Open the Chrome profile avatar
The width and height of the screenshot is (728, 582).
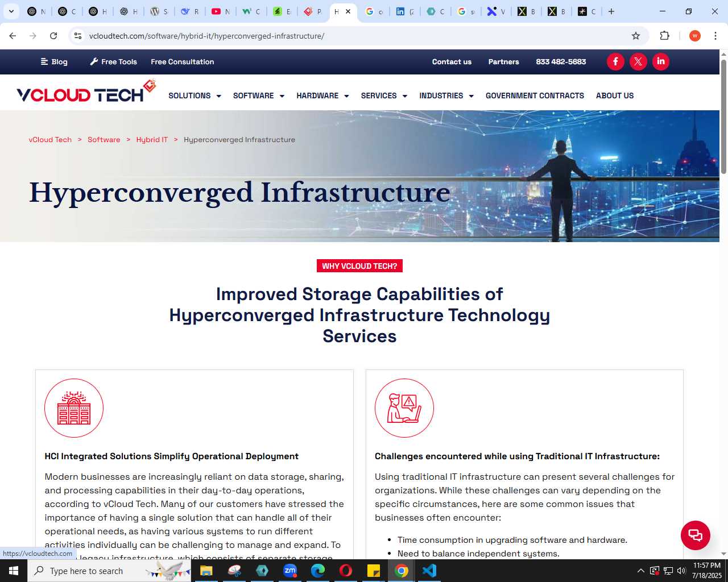pos(694,36)
